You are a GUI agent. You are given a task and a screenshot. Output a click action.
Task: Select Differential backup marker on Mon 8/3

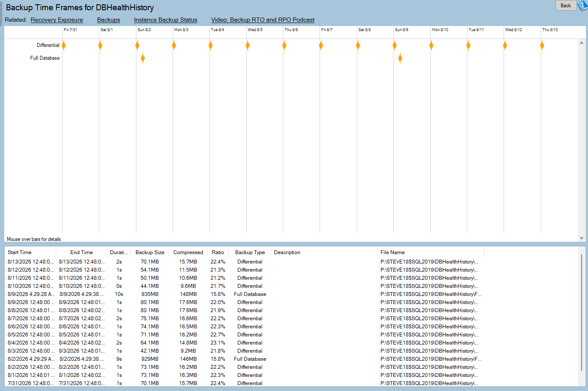[x=174, y=45]
